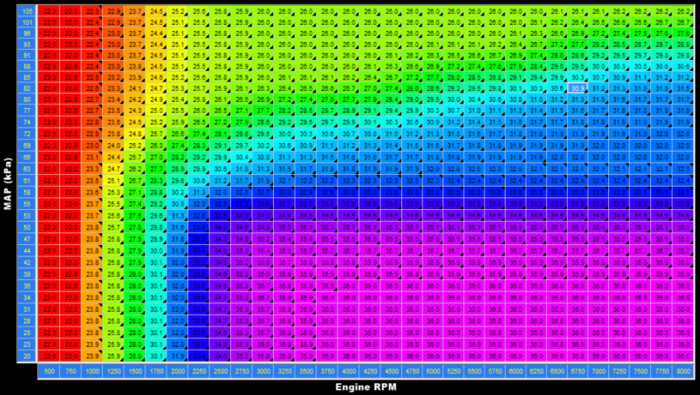The width and height of the screenshot is (700, 395).
Task: Select the 26.7 cell at 101 kPa, 8000 RPM
Action: pos(684,22)
